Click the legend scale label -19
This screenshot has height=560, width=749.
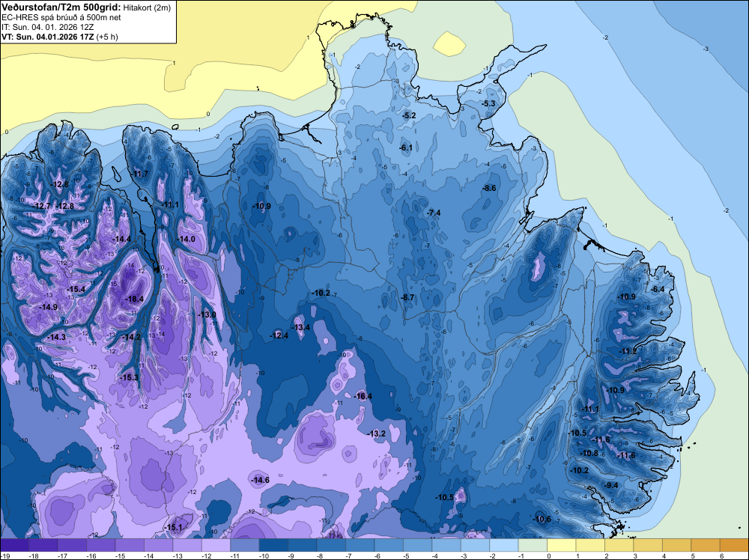(5, 556)
